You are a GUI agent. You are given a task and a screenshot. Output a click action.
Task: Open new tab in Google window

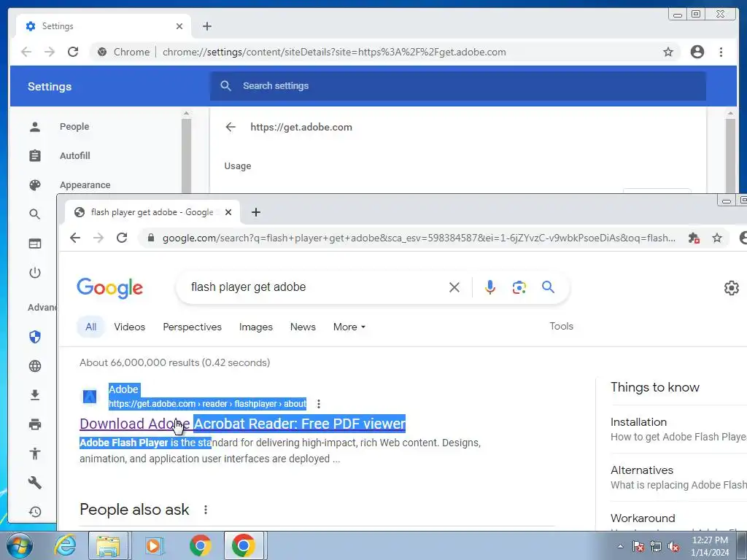point(256,212)
